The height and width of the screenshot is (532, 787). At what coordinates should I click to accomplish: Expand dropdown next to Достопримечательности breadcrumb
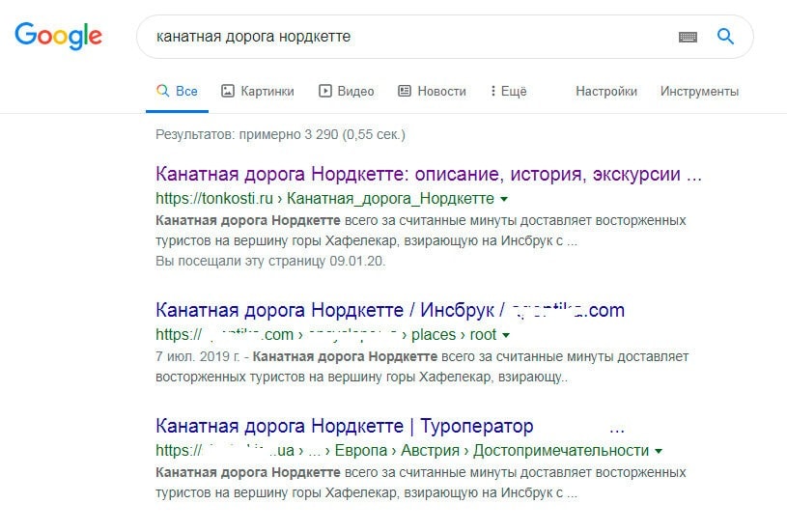[x=659, y=451]
